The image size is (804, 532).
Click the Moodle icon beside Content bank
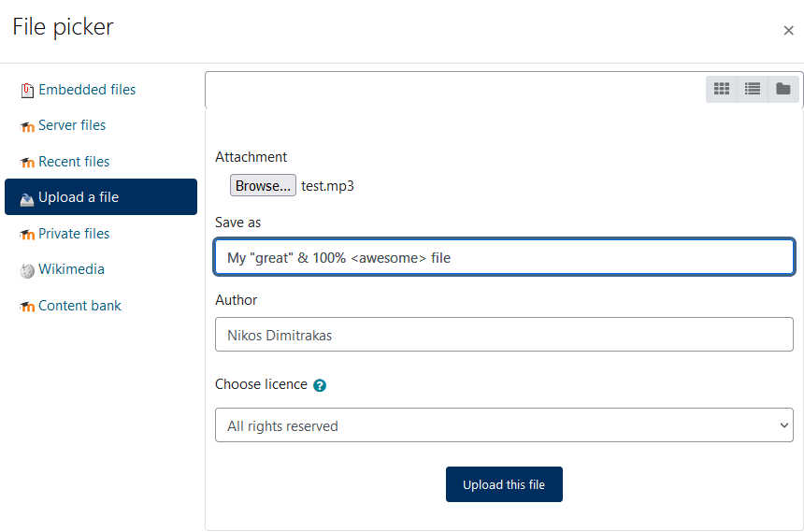pos(27,307)
